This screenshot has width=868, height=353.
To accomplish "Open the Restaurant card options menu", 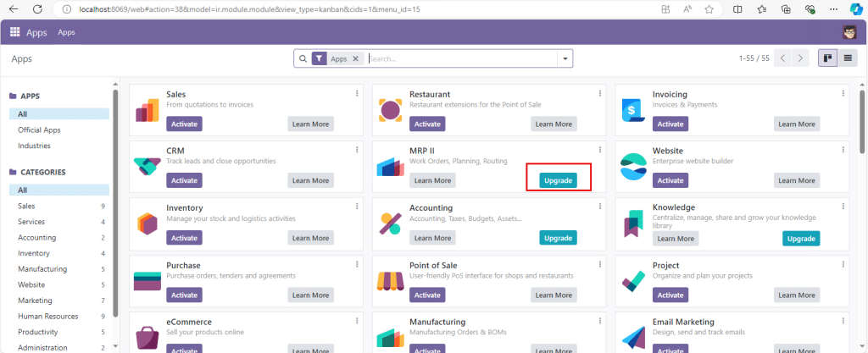I will pos(600,93).
